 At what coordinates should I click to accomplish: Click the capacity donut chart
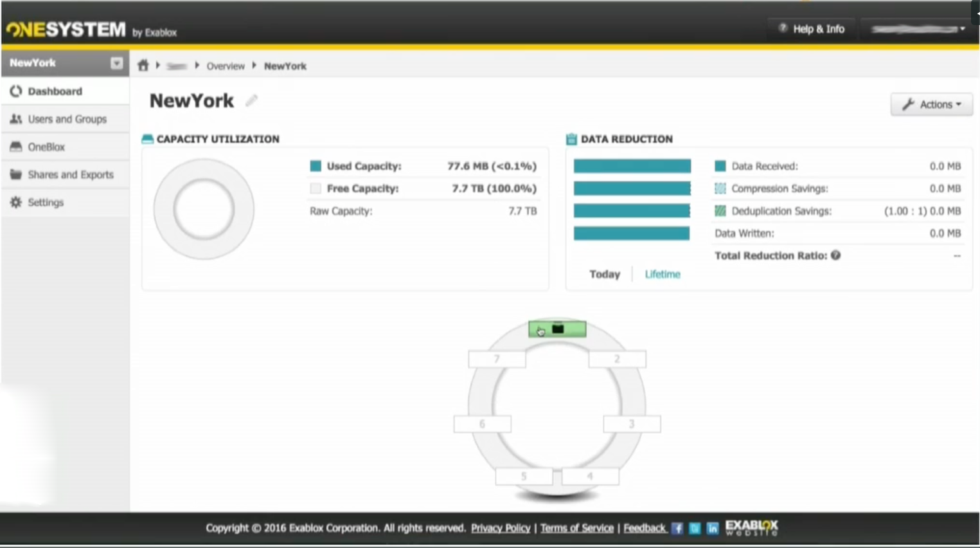pyautogui.click(x=204, y=209)
